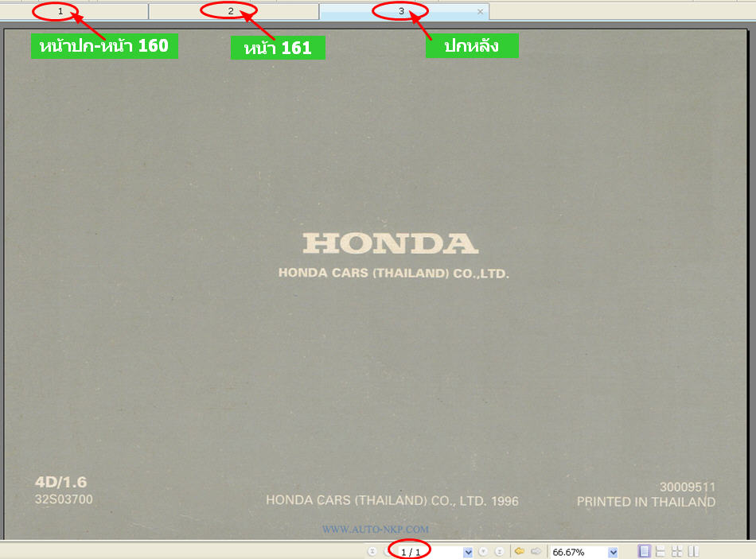Select document tab 3
756x559 pixels.
coord(404,11)
